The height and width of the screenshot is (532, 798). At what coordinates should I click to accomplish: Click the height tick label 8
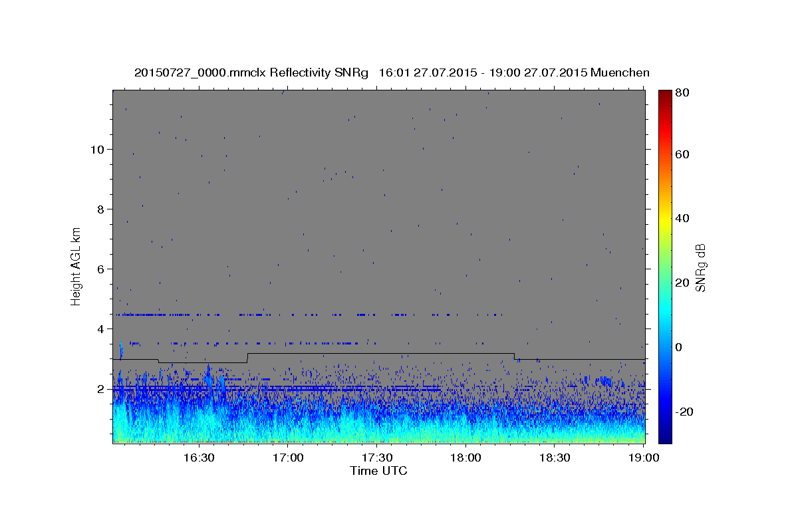(x=100, y=209)
